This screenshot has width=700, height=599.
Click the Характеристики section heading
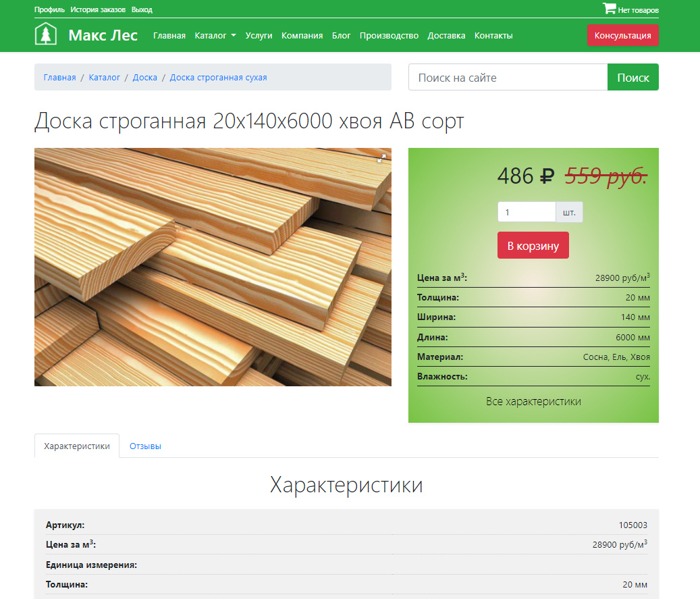346,485
